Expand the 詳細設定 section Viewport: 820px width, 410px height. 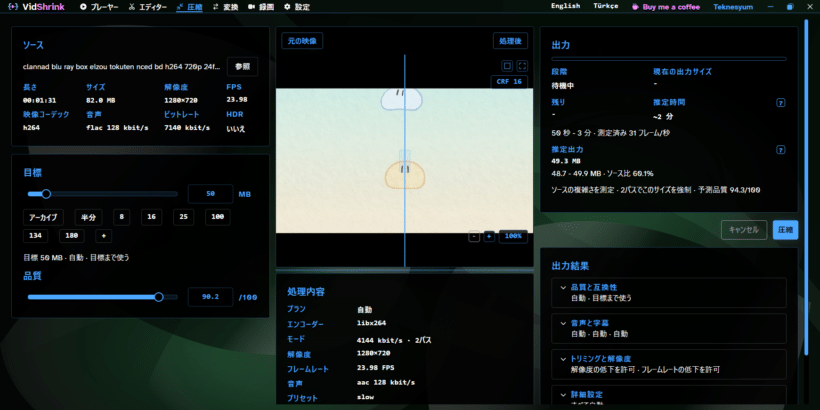click(x=669, y=395)
